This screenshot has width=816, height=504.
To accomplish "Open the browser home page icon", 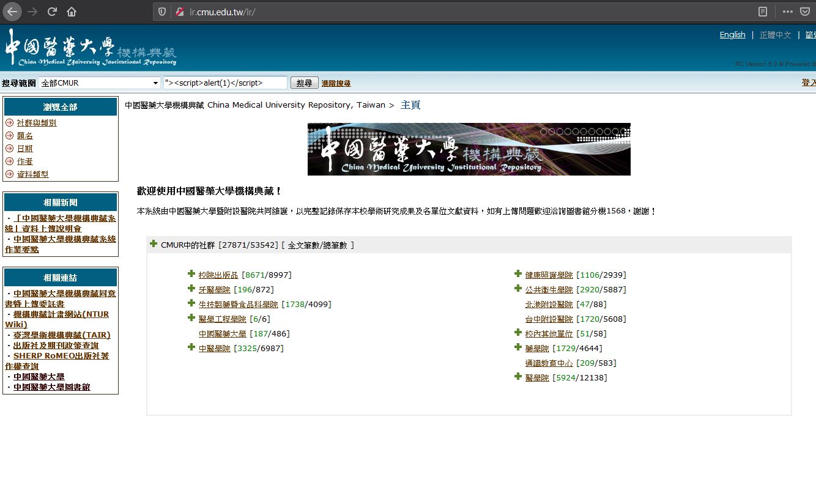I will click(x=72, y=12).
